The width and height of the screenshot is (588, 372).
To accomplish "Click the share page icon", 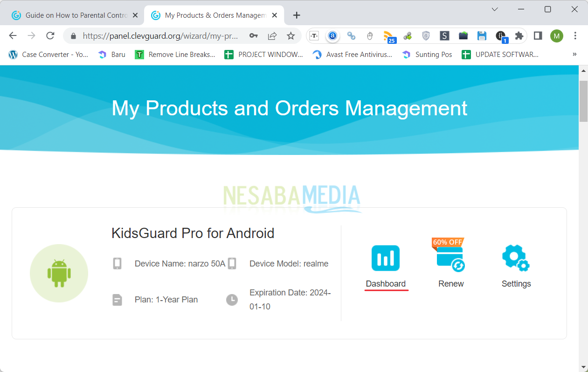I will (272, 36).
